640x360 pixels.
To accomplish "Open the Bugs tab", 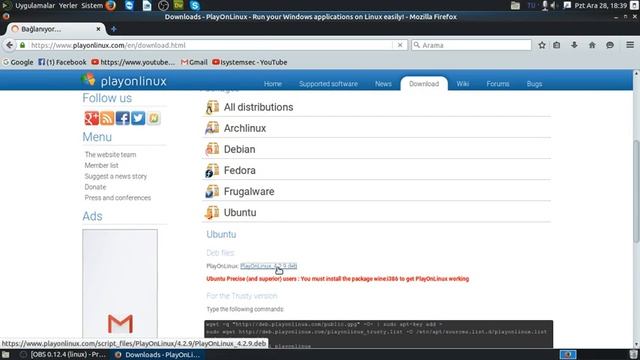I will click(x=534, y=84).
